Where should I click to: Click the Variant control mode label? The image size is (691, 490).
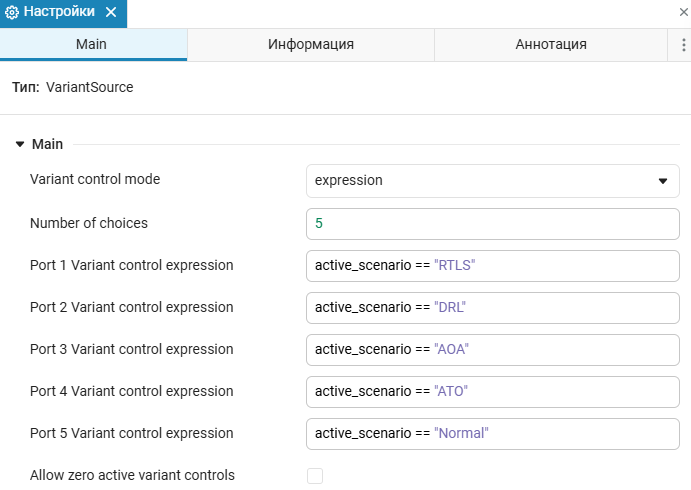[x=95, y=179]
